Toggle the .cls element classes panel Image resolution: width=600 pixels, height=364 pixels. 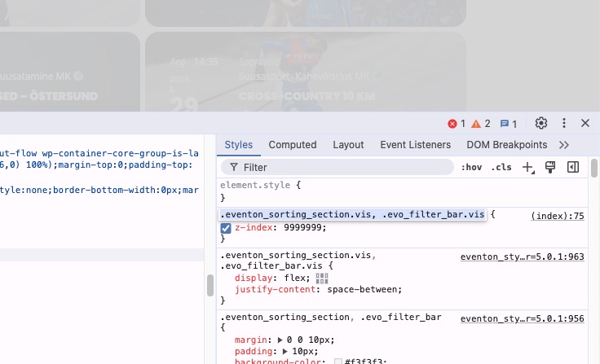point(501,167)
